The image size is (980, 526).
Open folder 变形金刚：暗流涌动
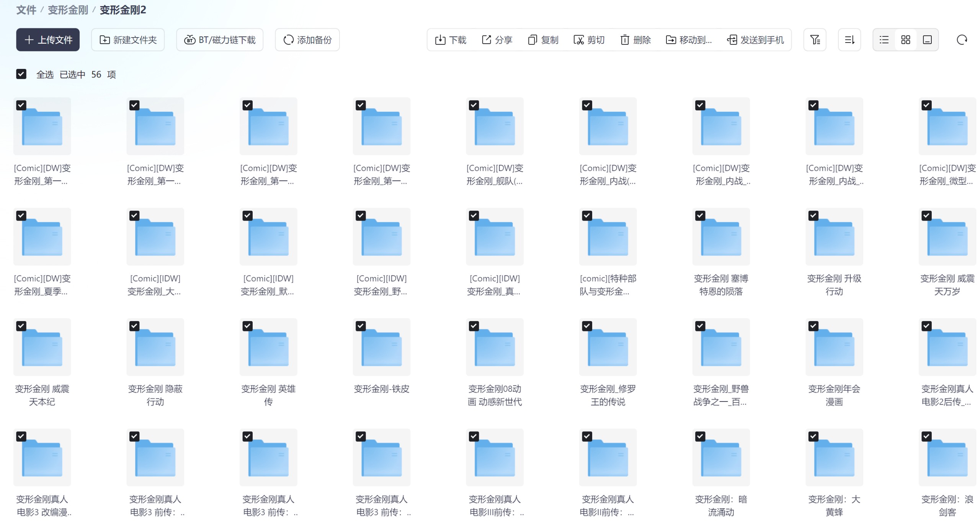(x=721, y=457)
